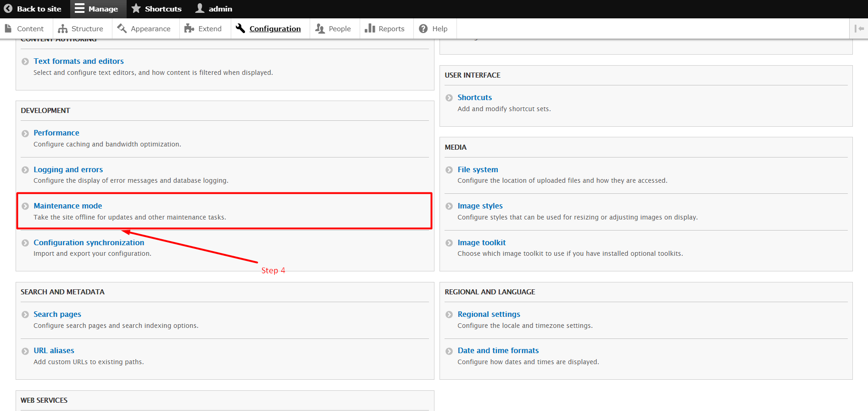This screenshot has width=868, height=411.
Task: Open the Image styles link
Action: pyautogui.click(x=480, y=206)
